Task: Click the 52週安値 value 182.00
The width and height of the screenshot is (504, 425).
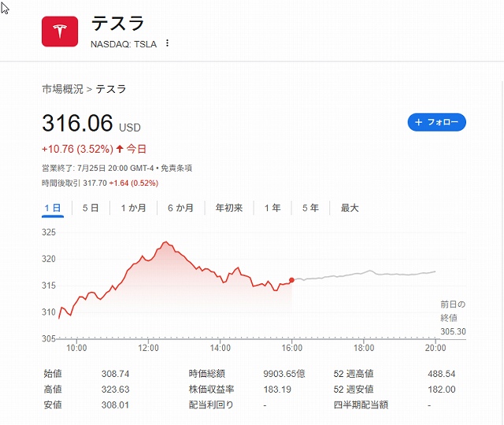Action: (442, 390)
